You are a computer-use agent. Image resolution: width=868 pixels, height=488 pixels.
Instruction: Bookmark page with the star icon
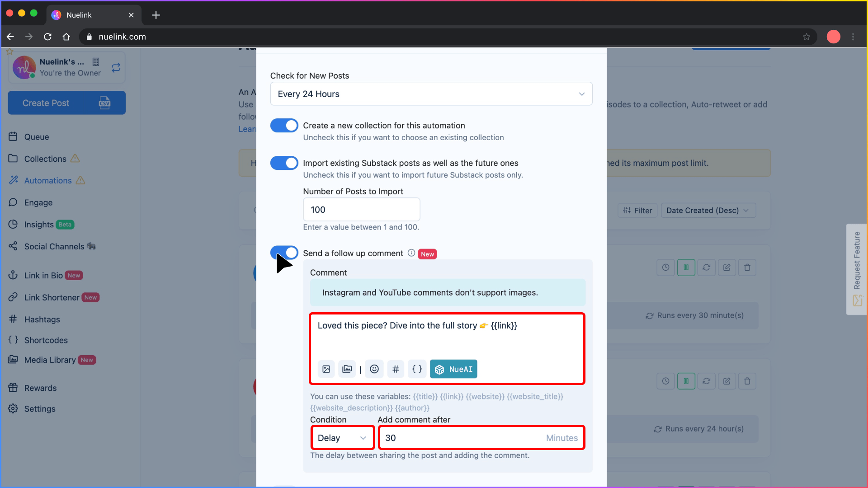807,37
